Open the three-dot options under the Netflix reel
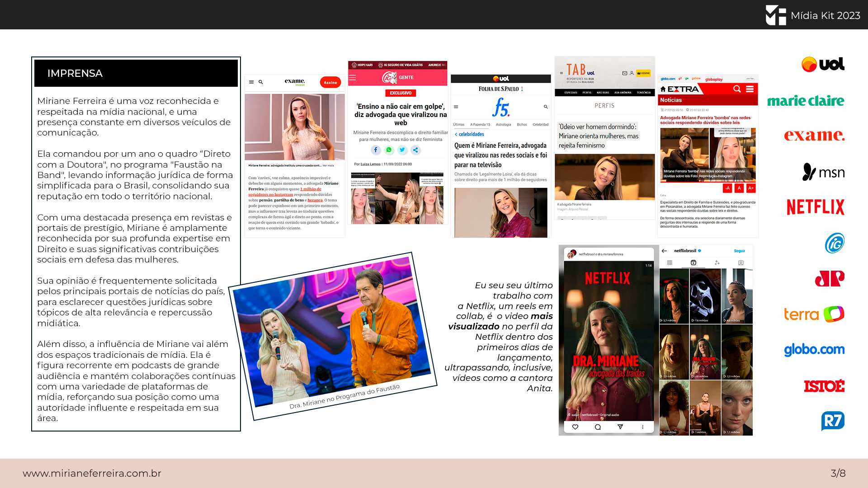 [x=642, y=427]
